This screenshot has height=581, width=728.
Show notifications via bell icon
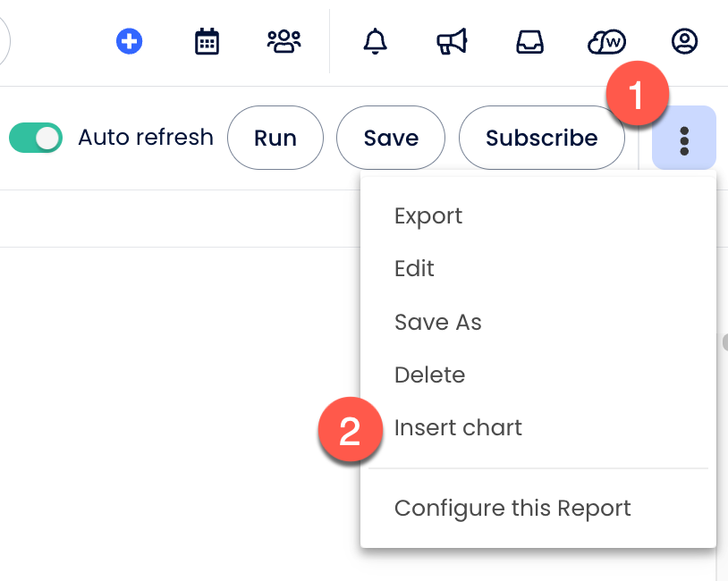pos(376,41)
